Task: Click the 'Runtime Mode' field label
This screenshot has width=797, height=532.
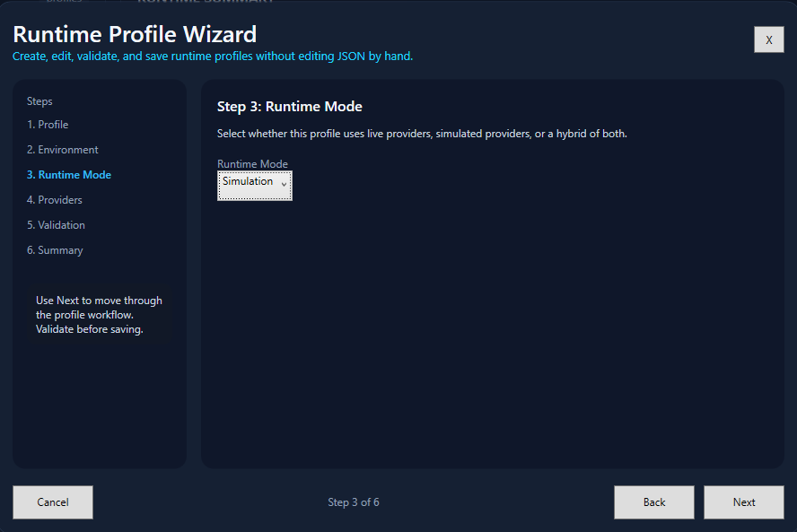Action: click(252, 163)
